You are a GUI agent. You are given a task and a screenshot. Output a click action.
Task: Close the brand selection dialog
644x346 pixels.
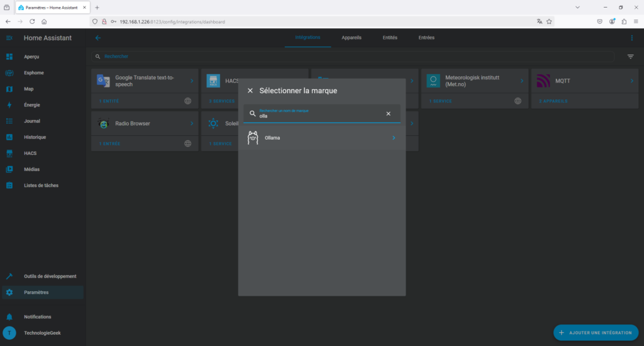coord(250,91)
